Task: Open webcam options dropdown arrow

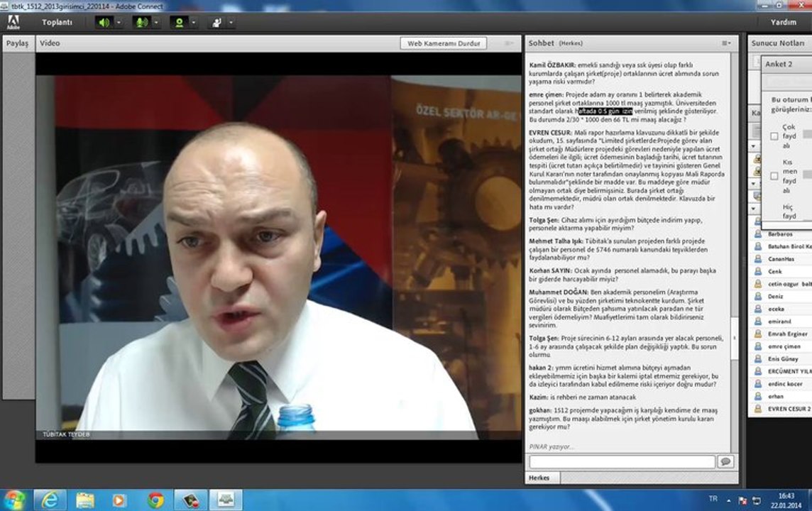Action: (x=194, y=22)
